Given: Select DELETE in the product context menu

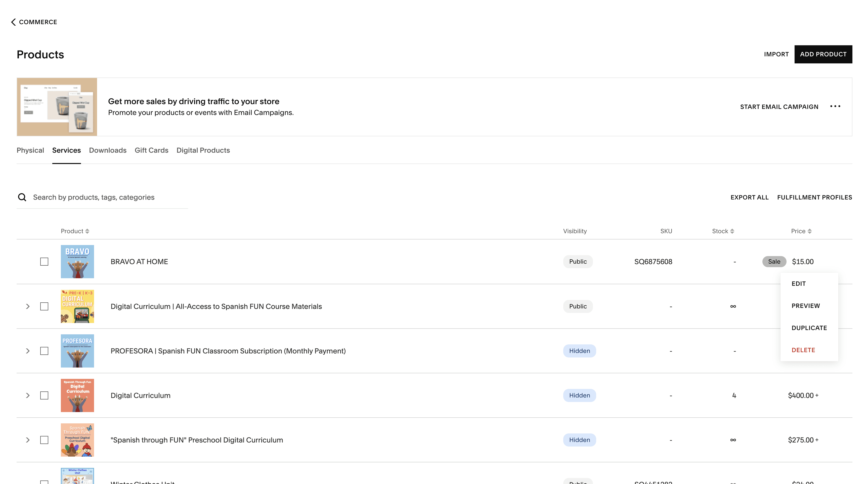Looking at the screenshot, I should [x=803, y=350].
